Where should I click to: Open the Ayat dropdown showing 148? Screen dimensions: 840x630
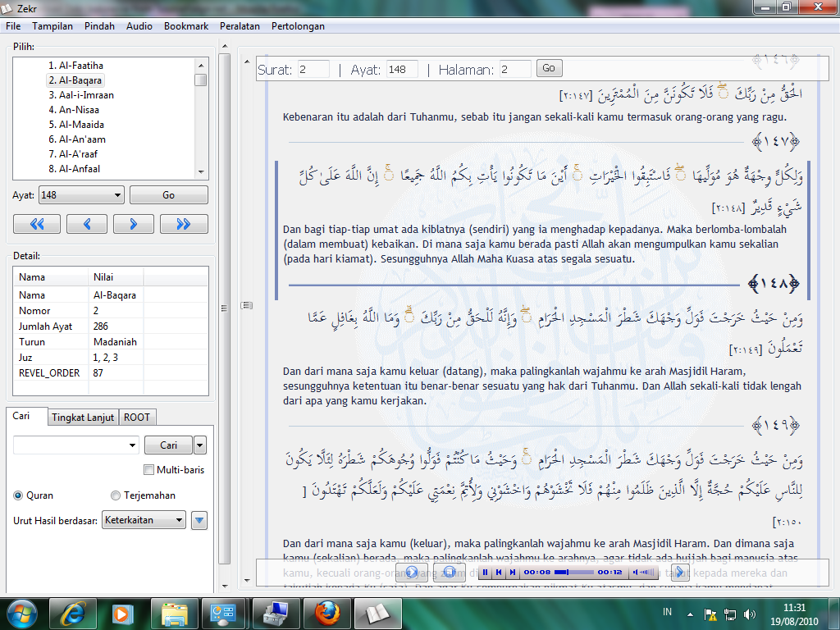81,195
